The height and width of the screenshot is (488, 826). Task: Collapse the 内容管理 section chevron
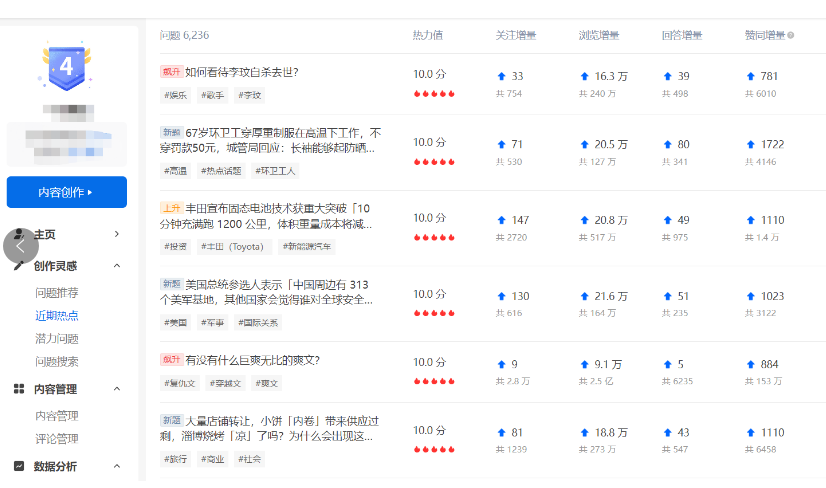(x=117, y=389)
